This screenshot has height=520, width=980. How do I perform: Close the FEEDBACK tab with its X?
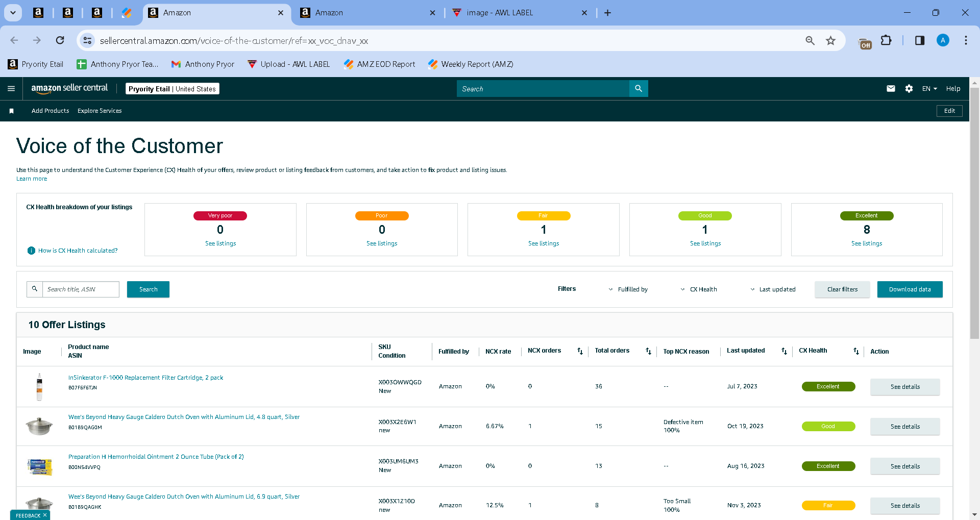click(x=45, y=515)
